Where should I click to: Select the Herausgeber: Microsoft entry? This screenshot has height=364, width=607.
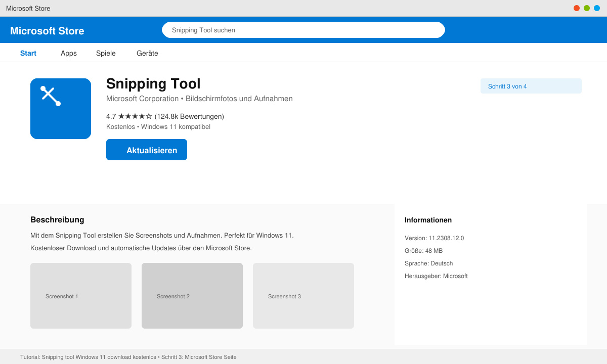[436, 276]
